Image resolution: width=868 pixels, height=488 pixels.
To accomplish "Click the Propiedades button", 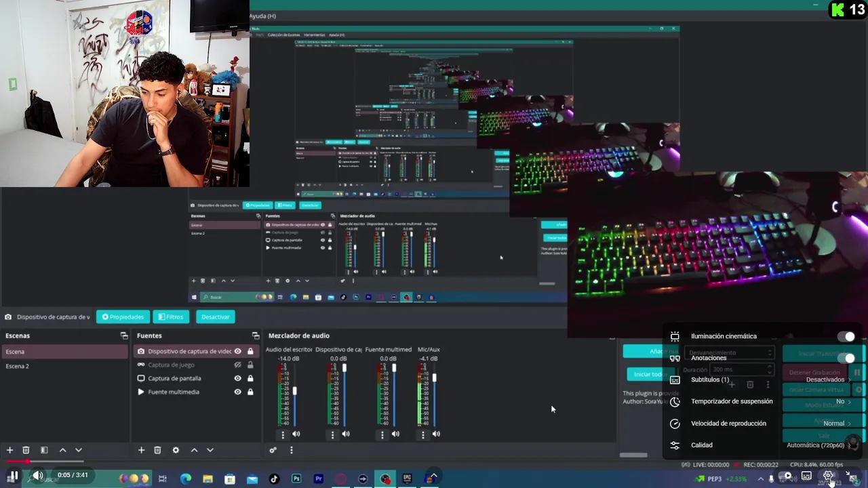I will (x=123, y=317).
